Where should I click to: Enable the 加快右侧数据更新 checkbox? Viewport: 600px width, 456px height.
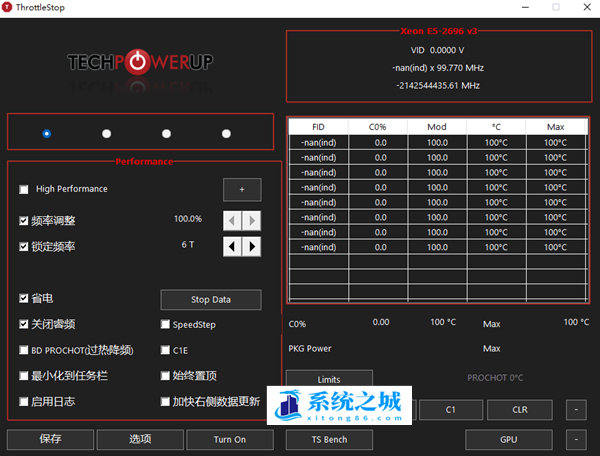tap(165, 402)
